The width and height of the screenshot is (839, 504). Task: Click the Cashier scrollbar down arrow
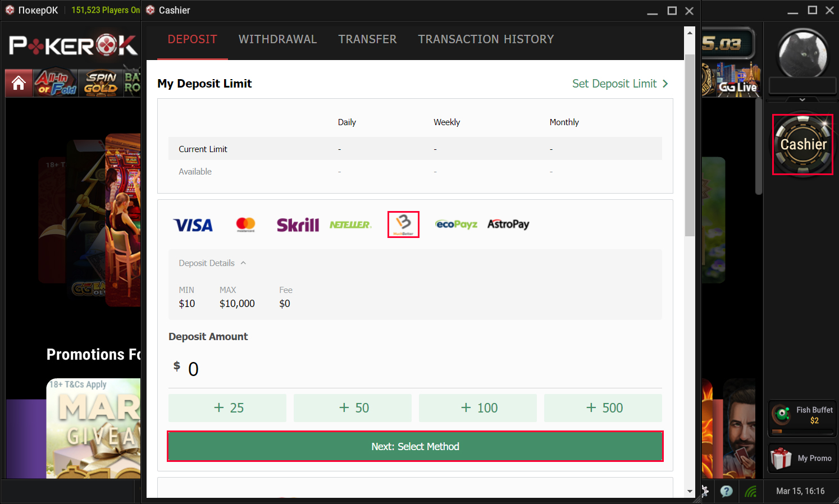690,492
